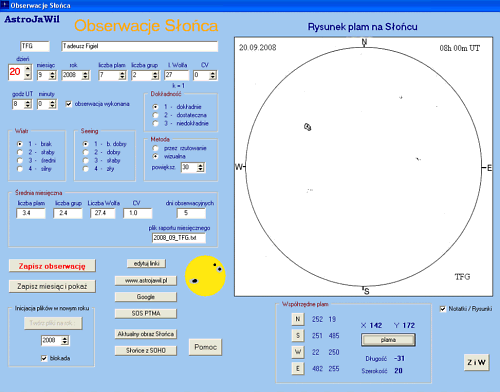The height and width of the screenshot is (392, 500).
Task: Click the Z i W button
Action: click(x=476, y=362)
